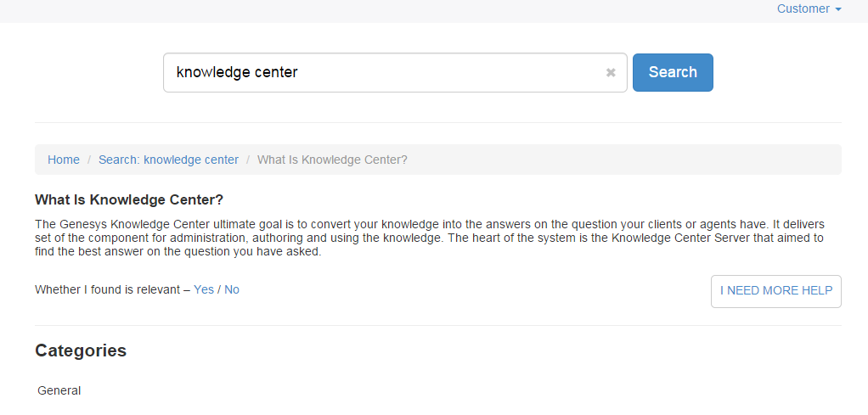Focus the knowledge center search field
868x415 pixels.
click(382, 73)
